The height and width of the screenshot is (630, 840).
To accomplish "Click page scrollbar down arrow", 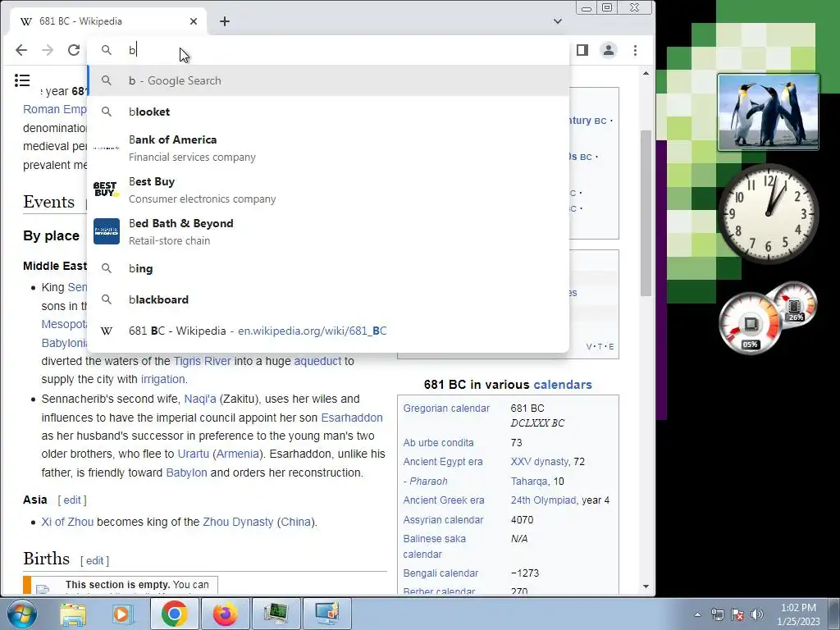I will 646,587.
